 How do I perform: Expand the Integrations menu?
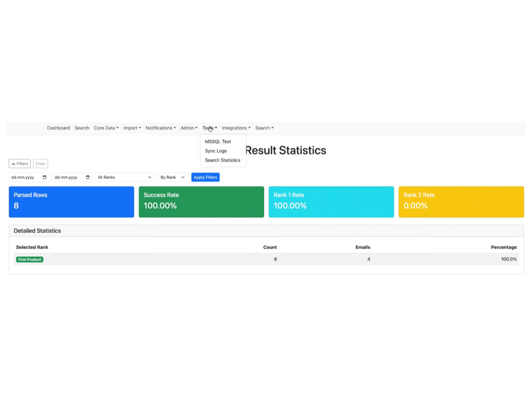pyautogui.click(x=236, y=128)
